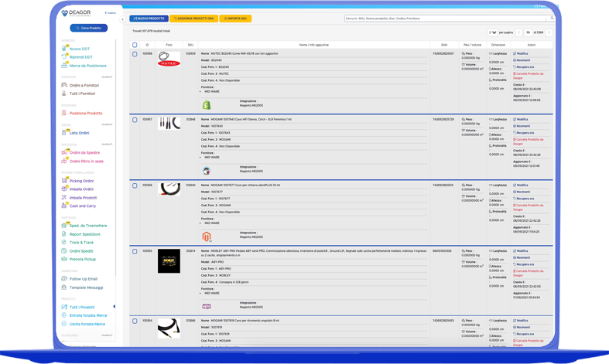
Task: Click the MUTEC product photo thumbnail
Action: tap(169, 60)
